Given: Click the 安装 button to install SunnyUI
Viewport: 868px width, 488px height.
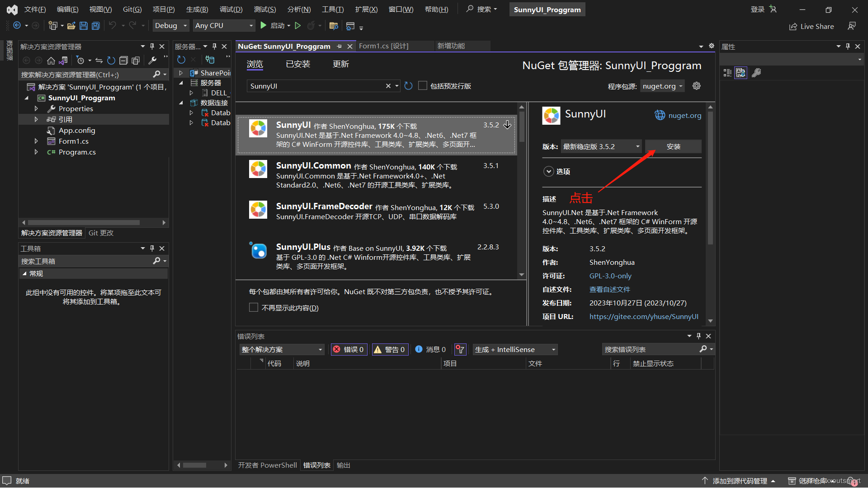Looking at the screenshot, I should point(673,146).
